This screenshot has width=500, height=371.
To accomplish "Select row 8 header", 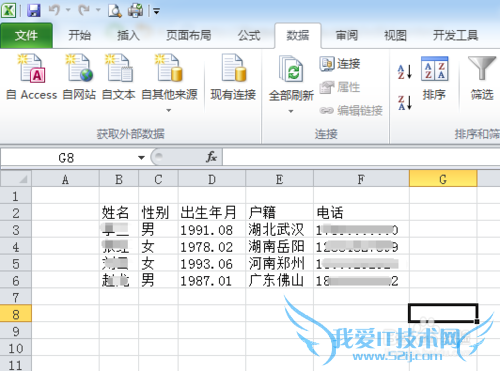I will tap(16, 314).
